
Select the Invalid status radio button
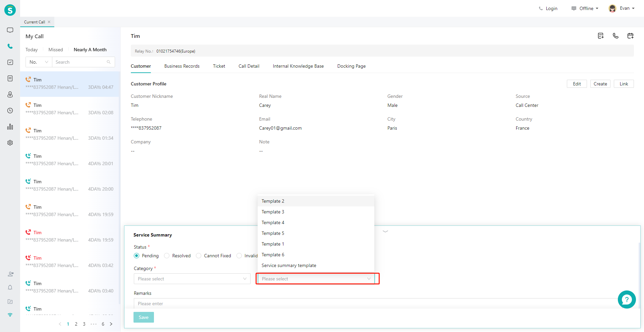239,256
